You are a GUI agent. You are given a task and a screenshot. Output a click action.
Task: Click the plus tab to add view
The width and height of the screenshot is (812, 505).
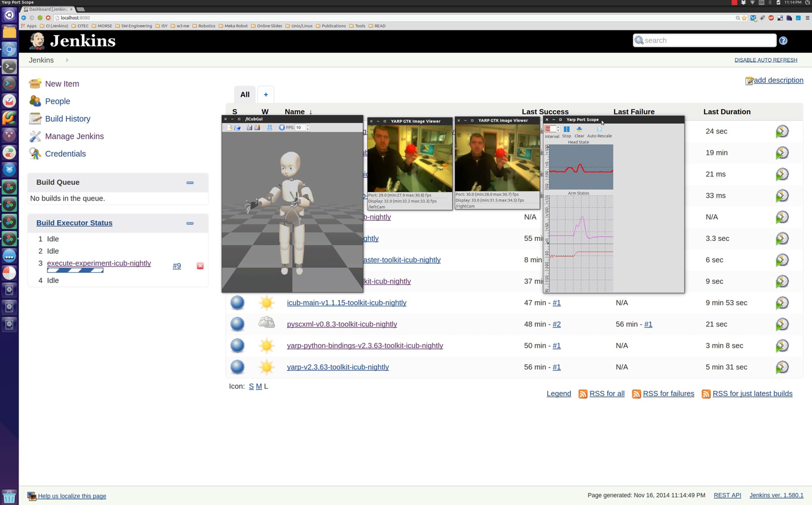tap(266, 95)
